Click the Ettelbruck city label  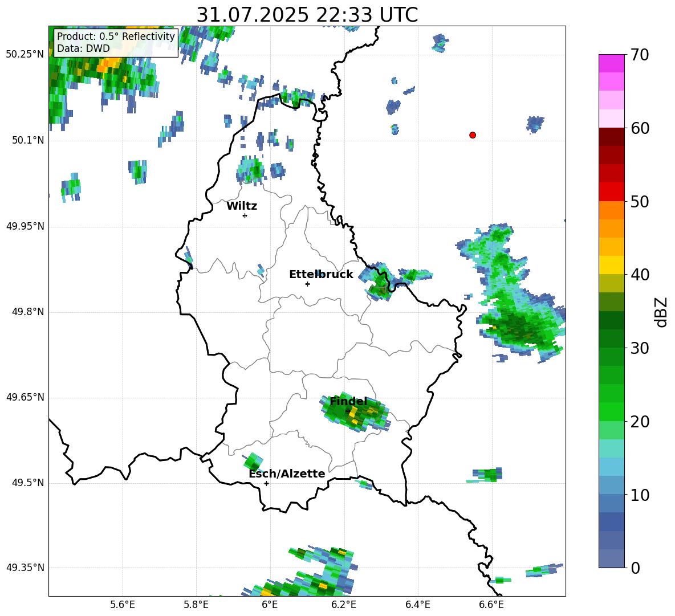[x=321, y=275]
